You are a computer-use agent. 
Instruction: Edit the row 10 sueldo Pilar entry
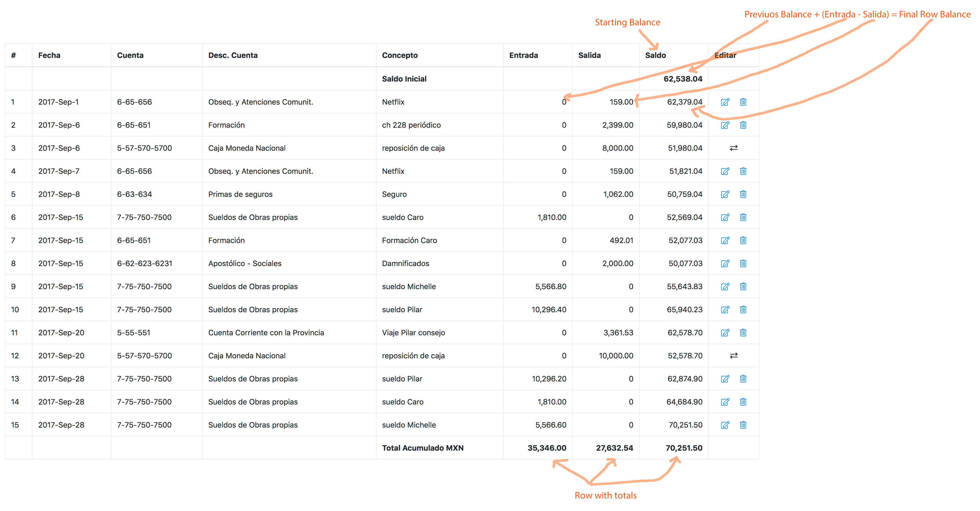point(725,310)
